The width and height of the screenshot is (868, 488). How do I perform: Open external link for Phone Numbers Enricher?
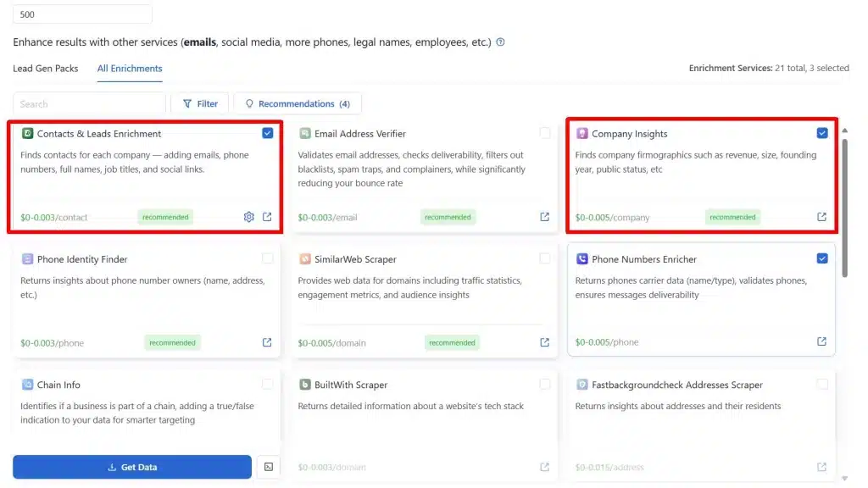pyautogui.click(x=821, y=341)
